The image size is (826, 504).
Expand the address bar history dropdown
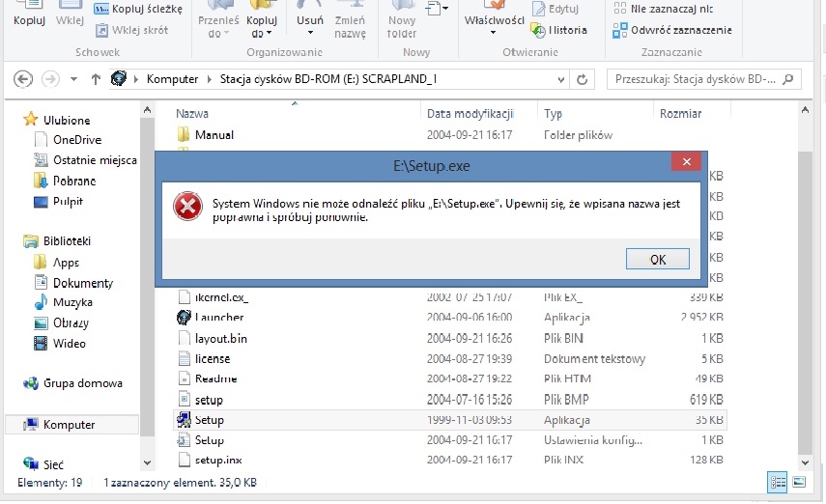tap(560, 79)
